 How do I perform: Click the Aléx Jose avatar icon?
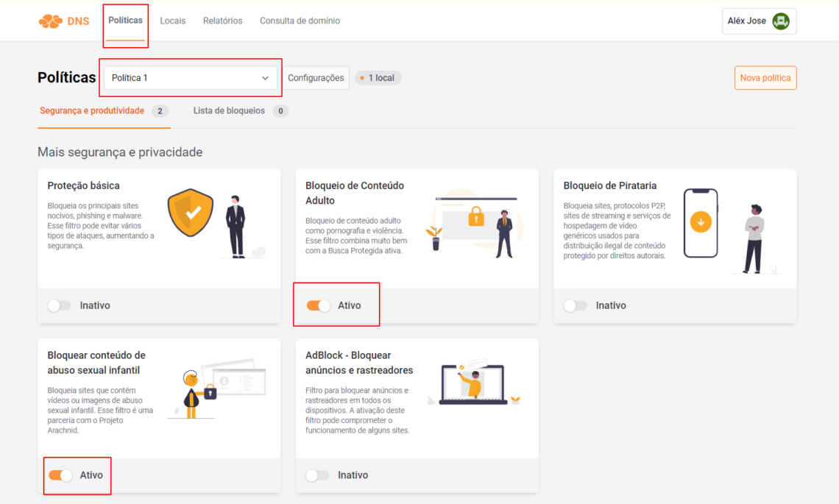(x=781, y=21)
